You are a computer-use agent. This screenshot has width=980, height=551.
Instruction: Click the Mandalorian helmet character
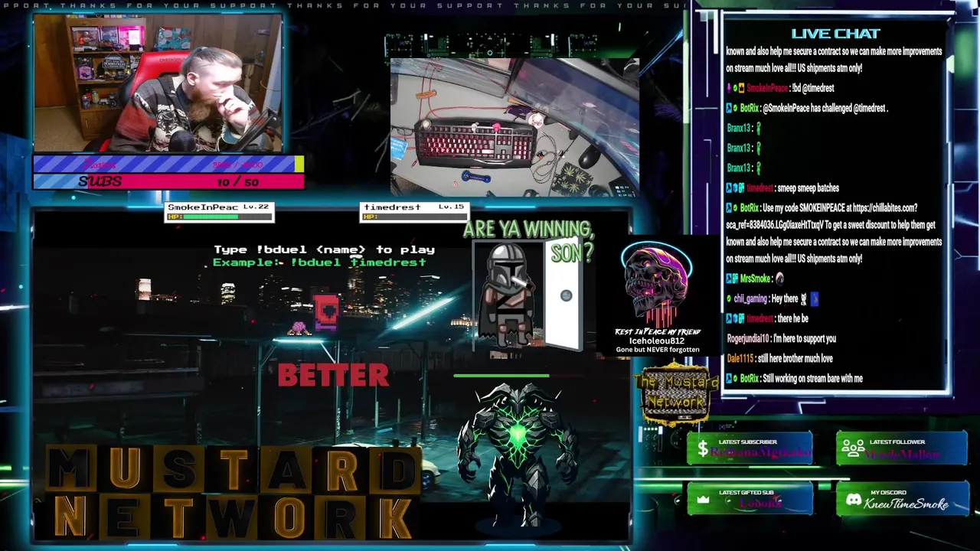[508, 297]
